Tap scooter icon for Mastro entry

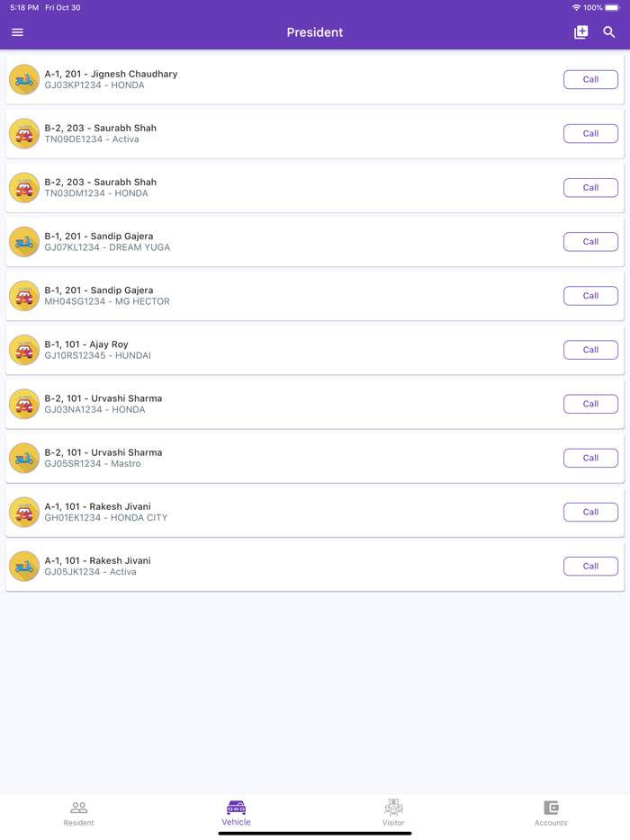pyautogui.click(x=24, y=458)
